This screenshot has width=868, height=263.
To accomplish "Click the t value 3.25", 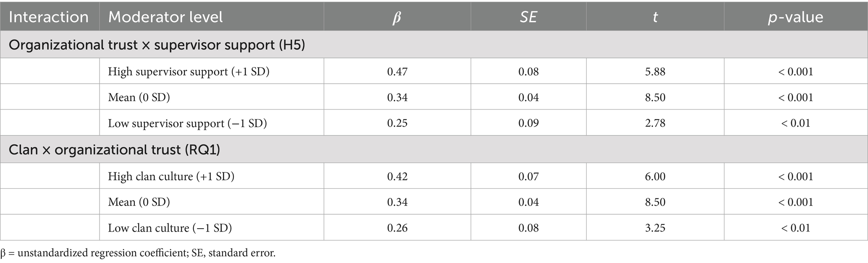I will pos(655,228).
